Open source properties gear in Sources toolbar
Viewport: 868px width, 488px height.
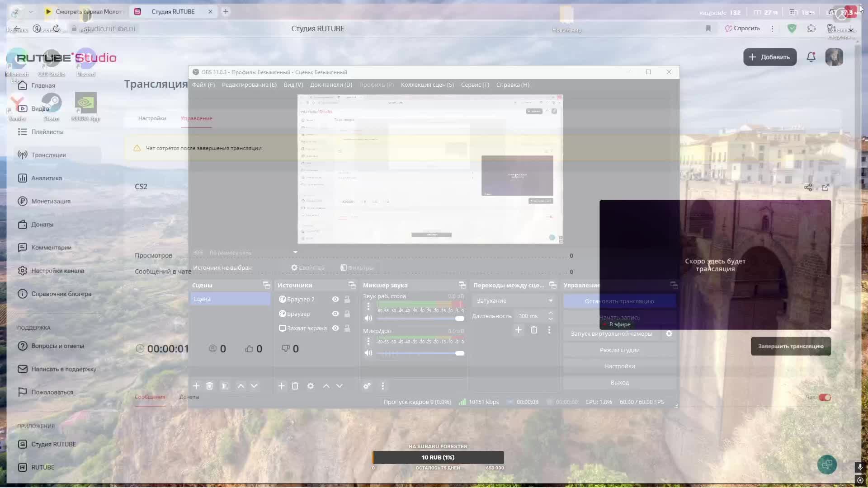click(x=311, y=386)
